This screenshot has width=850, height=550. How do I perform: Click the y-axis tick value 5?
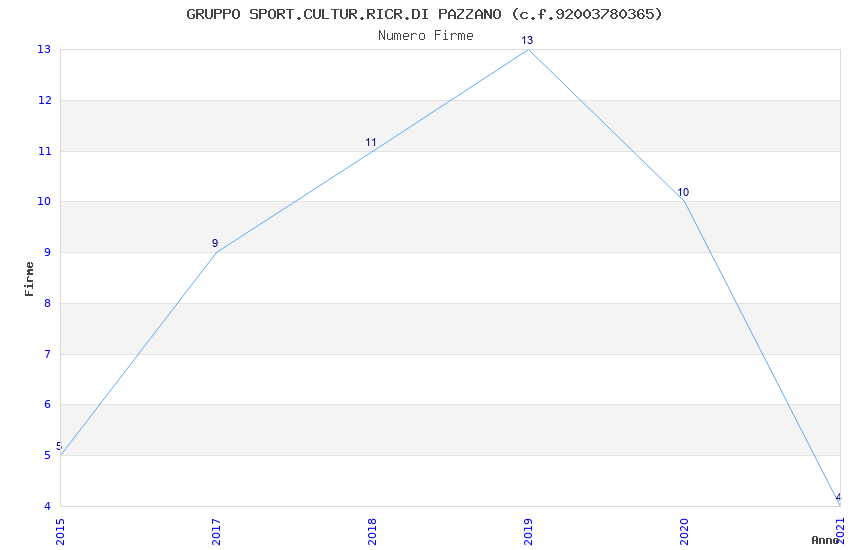click(48, 456)
